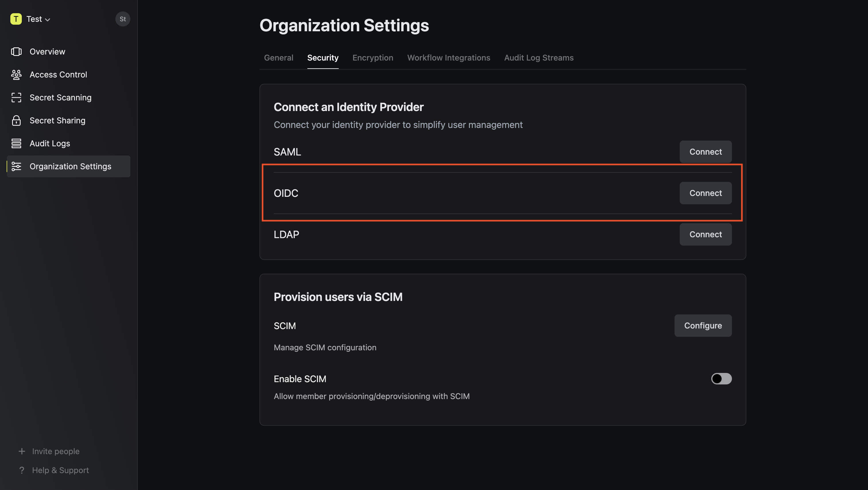Connect the SAML identity provider

(705, 151)
